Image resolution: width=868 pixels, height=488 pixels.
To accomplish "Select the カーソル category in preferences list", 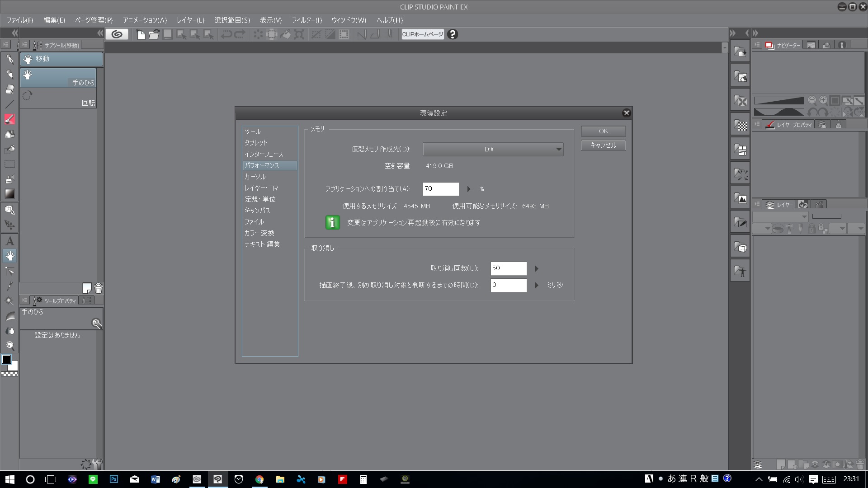I will point(255,177).
